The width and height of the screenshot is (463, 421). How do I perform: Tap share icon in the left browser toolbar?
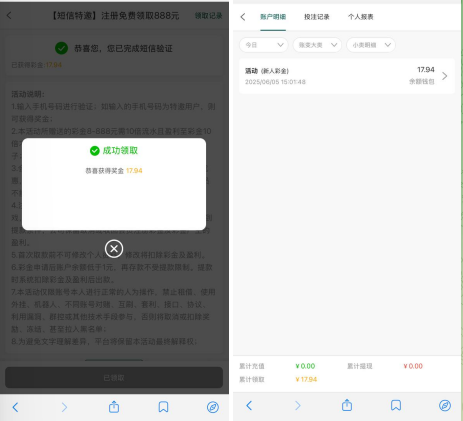(x=114, y=407)
